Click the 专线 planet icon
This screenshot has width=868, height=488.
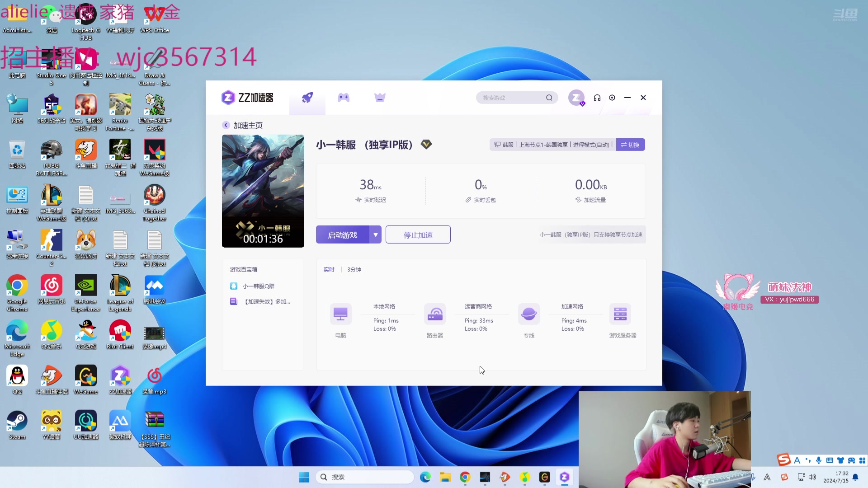(x=529, y=314)
